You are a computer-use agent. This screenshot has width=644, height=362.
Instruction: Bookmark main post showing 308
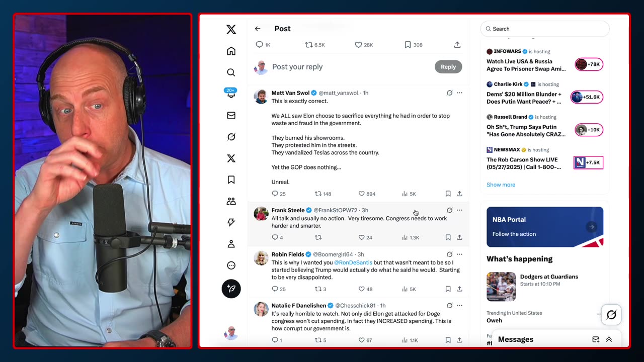(414, 45)
